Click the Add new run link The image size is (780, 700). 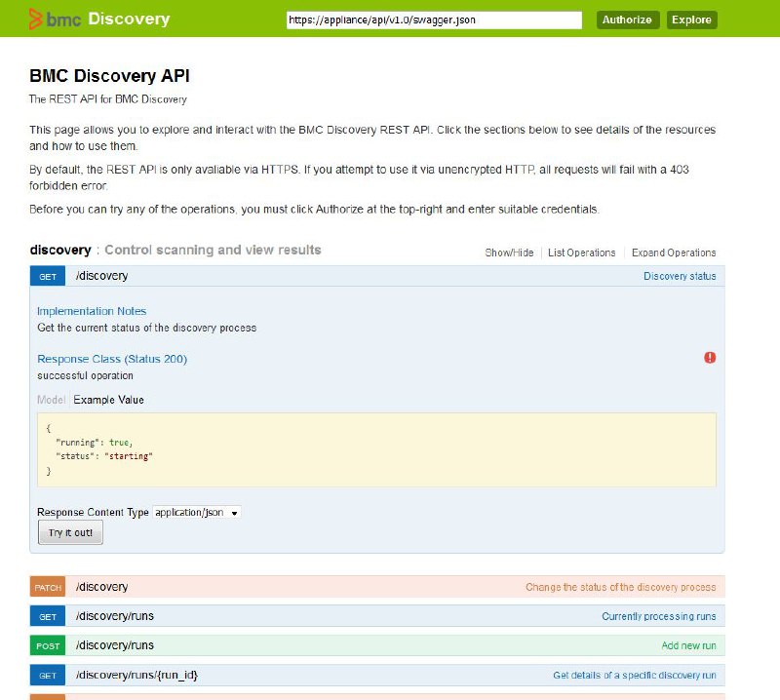point(688,645)
